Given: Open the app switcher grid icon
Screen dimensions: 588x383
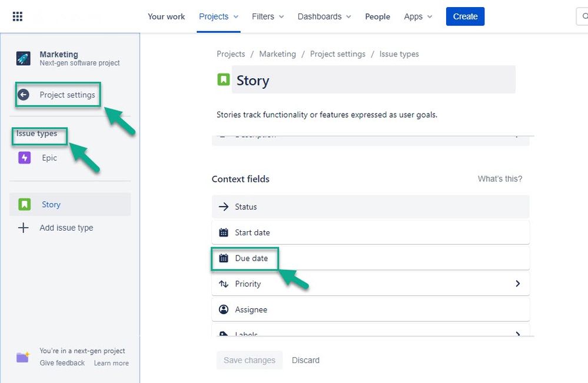Looking at the screenshot, I should (x=17, y=16).
